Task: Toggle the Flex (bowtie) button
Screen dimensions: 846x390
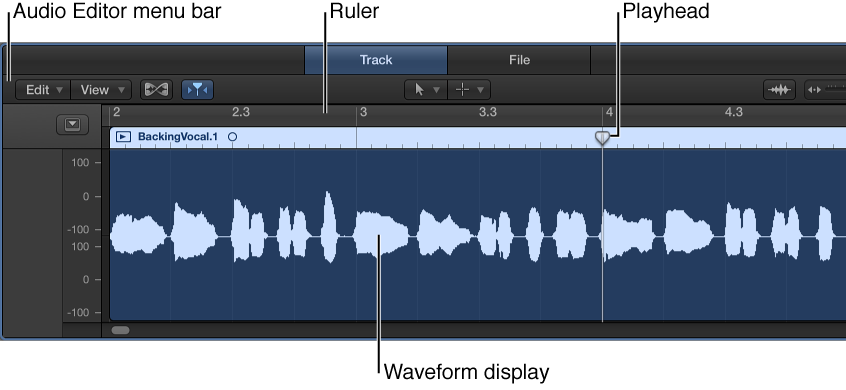Action: pos(156,90)
